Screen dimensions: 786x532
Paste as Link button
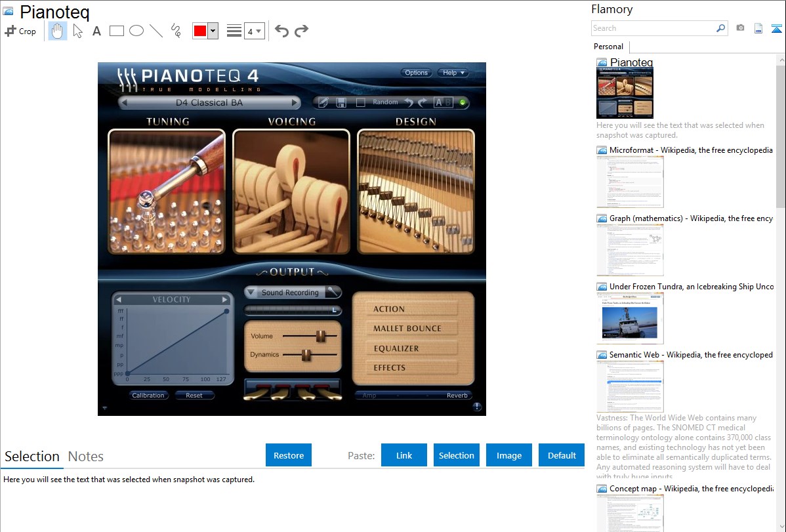[404, 455]
